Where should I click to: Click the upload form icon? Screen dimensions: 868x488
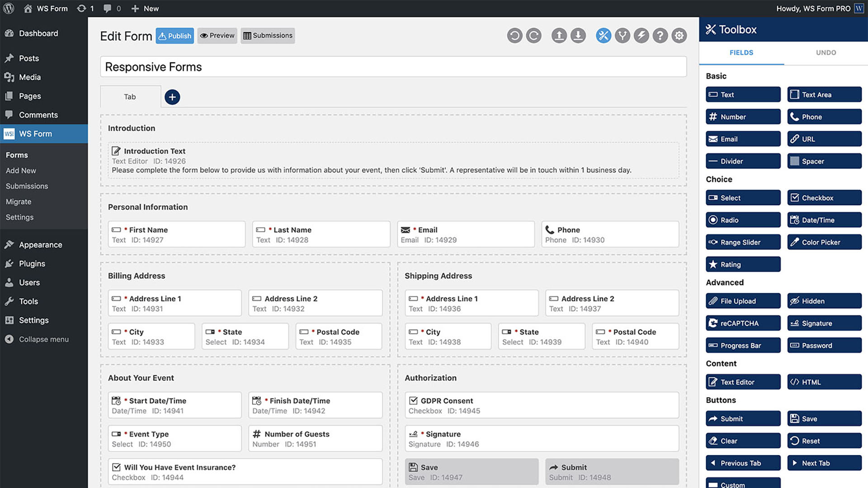pos(559,36)
